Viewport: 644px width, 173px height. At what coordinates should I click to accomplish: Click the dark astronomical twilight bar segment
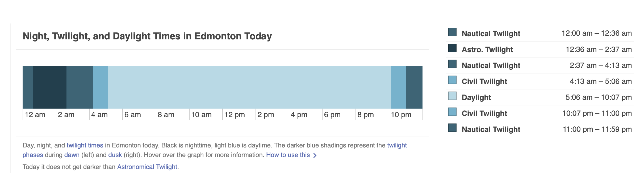(49, 87)
